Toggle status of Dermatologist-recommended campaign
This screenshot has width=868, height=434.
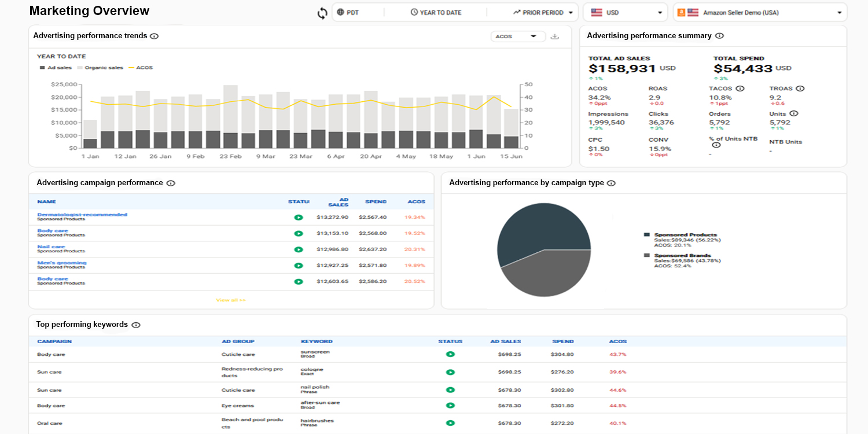coord(298,218)
